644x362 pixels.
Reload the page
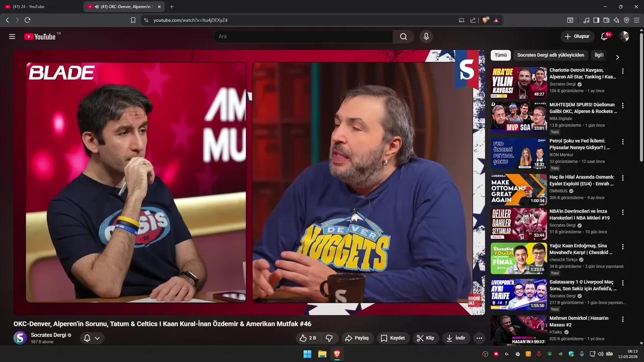point(27,20)
